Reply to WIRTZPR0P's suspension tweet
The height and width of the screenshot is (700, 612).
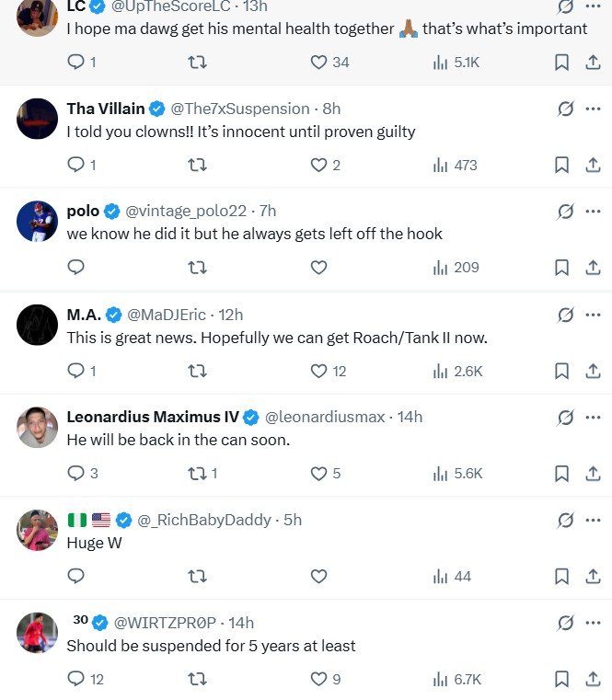pyautogui.click(x=76, y=680)
